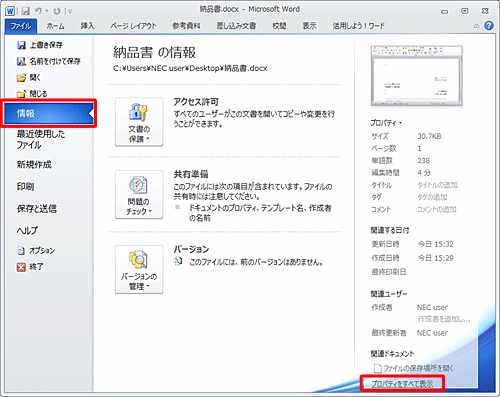Click 名前を付けて保存 menu entry

[x=49, y=61]
